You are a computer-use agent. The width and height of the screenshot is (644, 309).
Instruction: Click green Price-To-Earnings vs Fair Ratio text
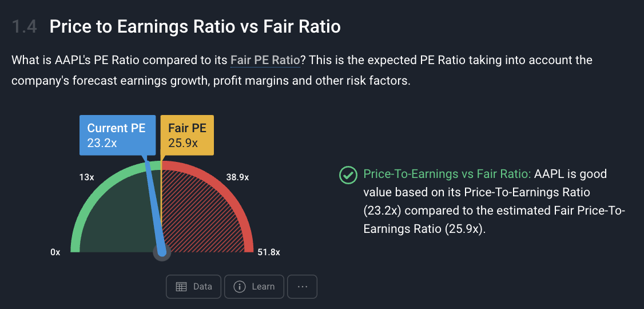pyautogui.click(x=448, y=174)
